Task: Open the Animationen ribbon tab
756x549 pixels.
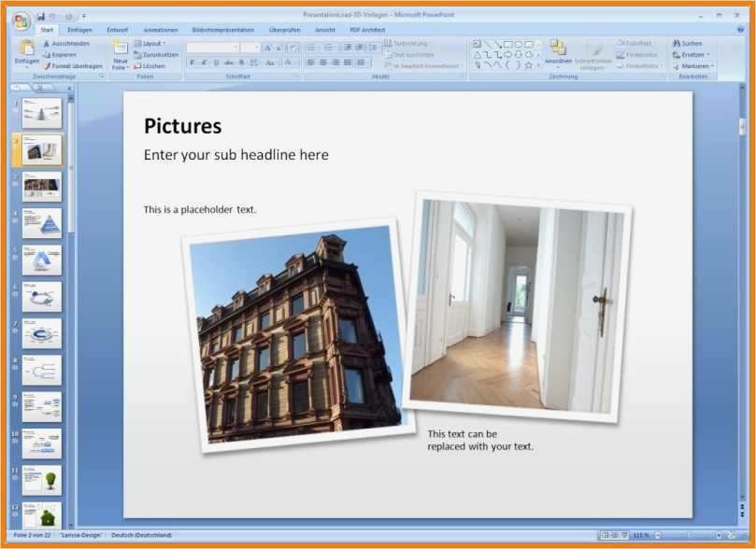Action: pyautogui.click(x=161, y=29)
